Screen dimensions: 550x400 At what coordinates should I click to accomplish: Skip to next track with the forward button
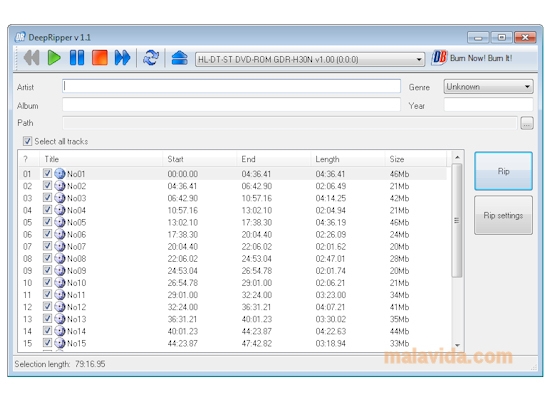[122, 58]
